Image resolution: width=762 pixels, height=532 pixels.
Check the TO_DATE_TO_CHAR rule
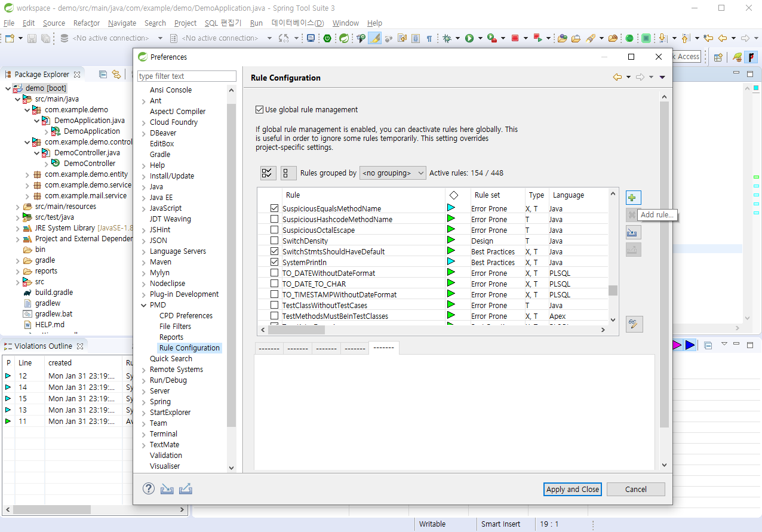(x=275, y=284)
